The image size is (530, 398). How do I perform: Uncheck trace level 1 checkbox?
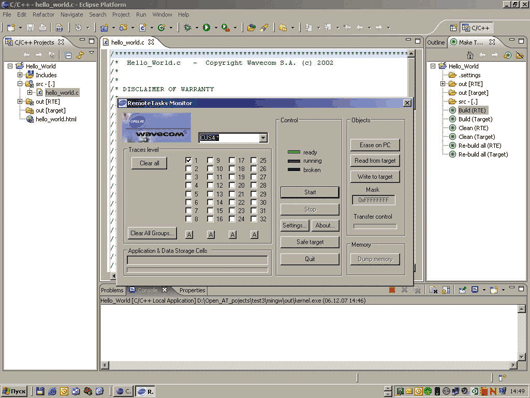click(188, 160)
